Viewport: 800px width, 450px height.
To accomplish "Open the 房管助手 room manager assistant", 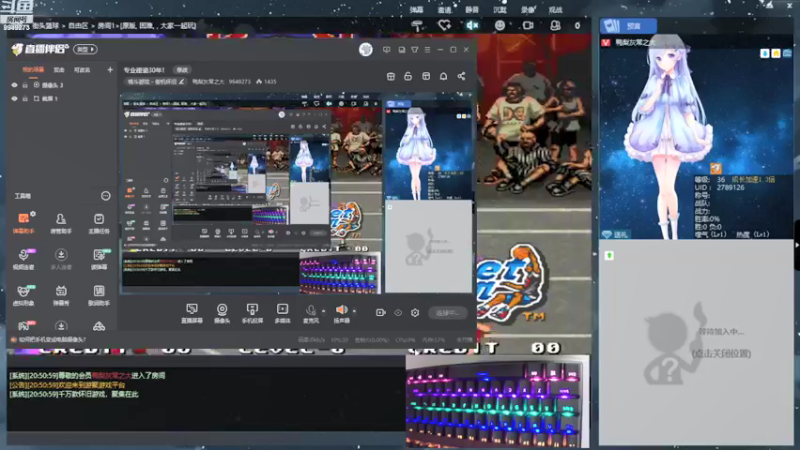I will [x=61, y=223].
